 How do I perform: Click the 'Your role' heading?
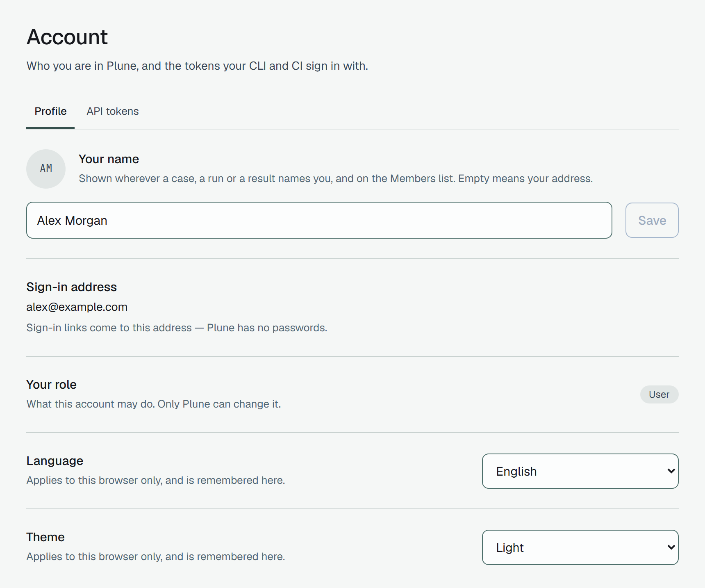point(52,385)
